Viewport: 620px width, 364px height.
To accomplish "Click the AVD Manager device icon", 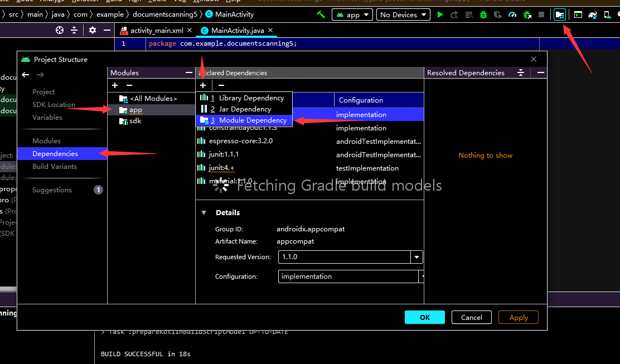I will coord(607,14).
